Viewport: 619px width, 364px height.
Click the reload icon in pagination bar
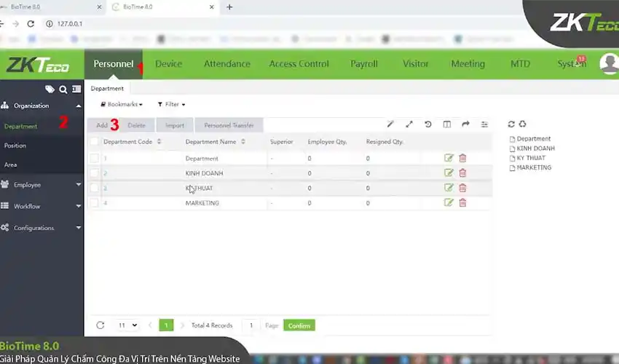[100, 325]
